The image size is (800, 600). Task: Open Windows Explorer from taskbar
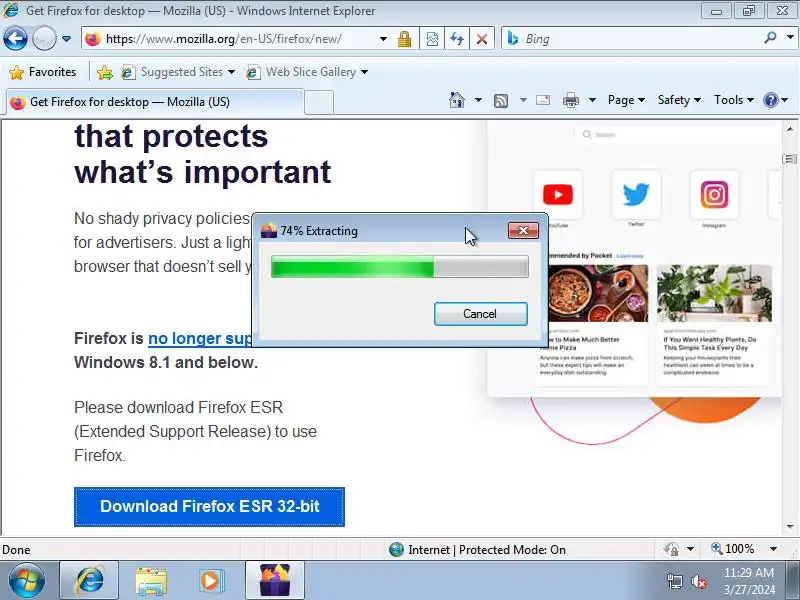[151, 581]
